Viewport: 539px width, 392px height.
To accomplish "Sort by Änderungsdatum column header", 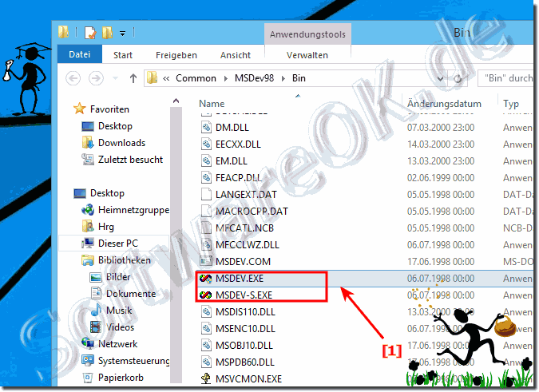I will 444,104.
